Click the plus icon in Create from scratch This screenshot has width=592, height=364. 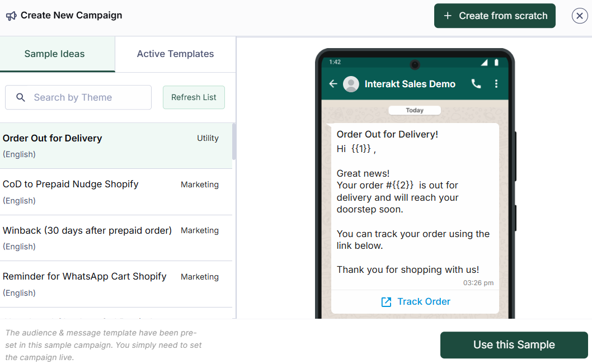tap(448, 16)
